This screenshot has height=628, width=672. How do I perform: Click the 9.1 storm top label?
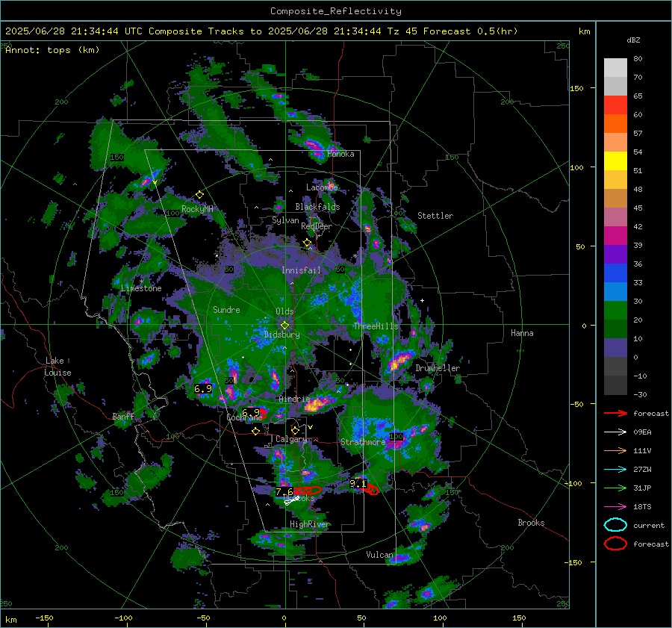click(x=358, y=484)
